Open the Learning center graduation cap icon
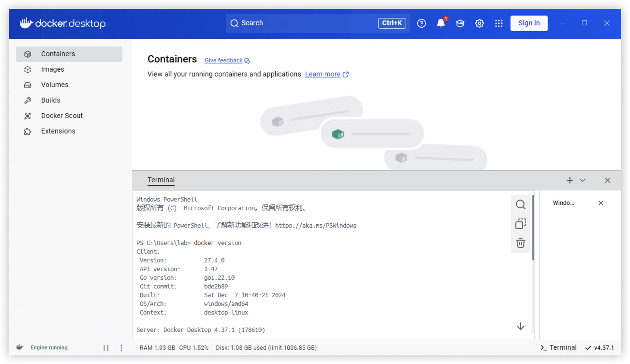 tap(460, 23)
